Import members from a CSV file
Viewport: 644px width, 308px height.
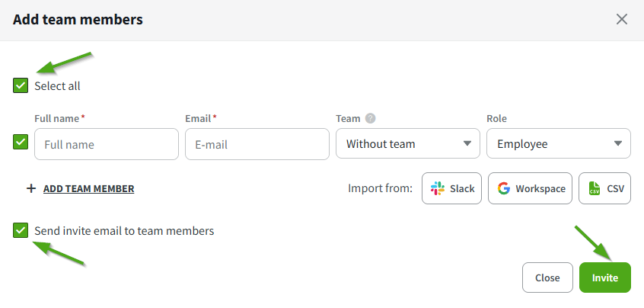[x=605, y=188]
